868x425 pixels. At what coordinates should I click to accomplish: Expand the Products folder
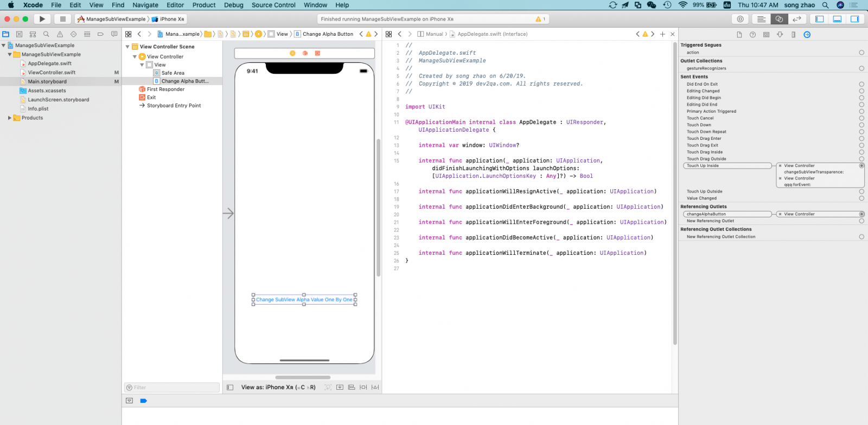click(x=10, y=118)
